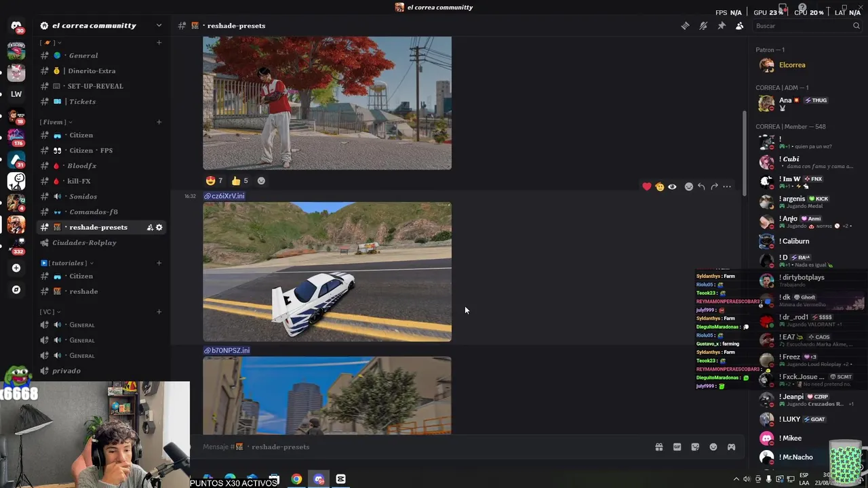The height and width of the screenshot is (488, 868).
Task: Open Elcorrea member profile
Action: point(805,65)
